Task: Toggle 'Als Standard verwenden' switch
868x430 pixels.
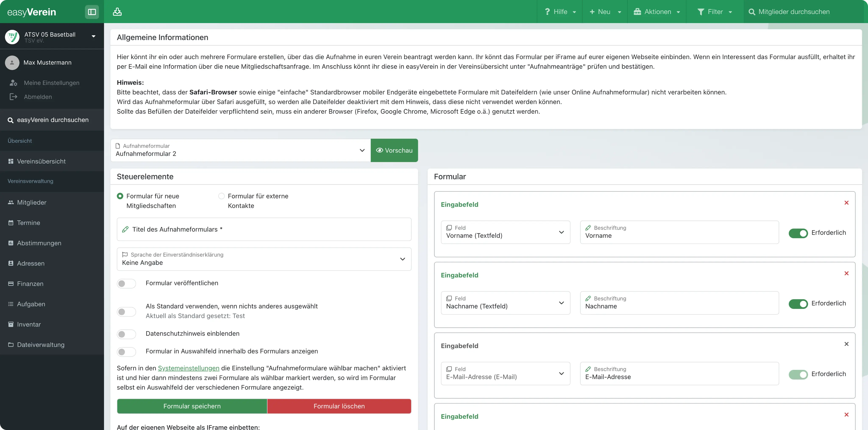Action: click(126, 311)
